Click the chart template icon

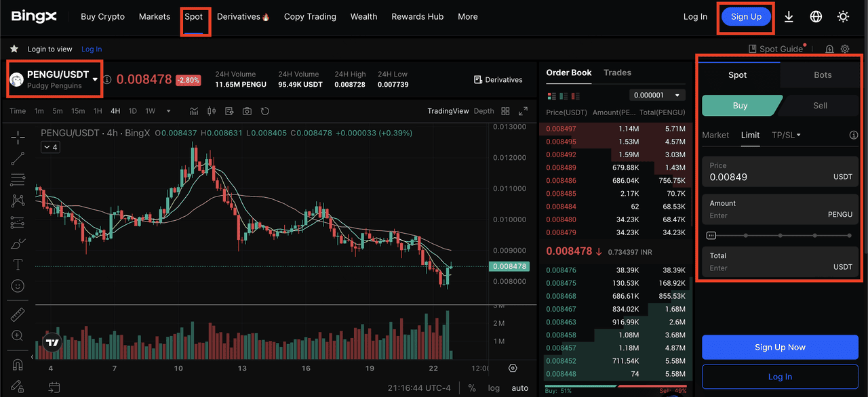229,111
